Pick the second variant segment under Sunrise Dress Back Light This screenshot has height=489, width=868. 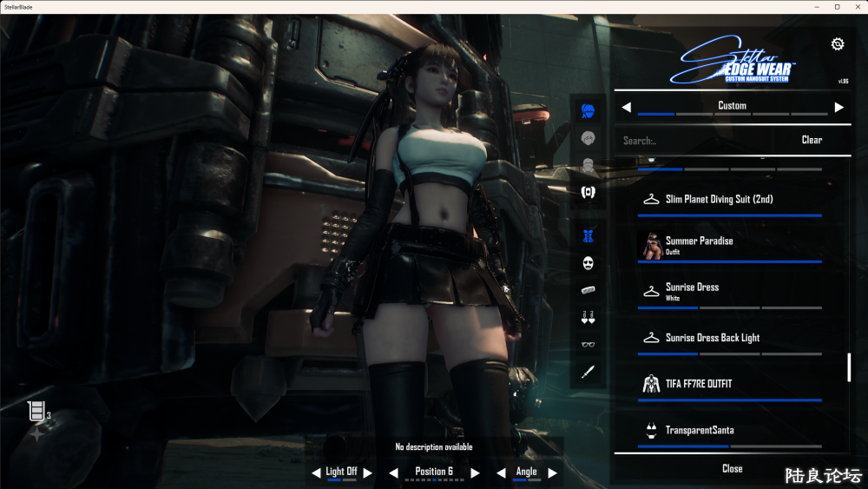tap(730, 354)
